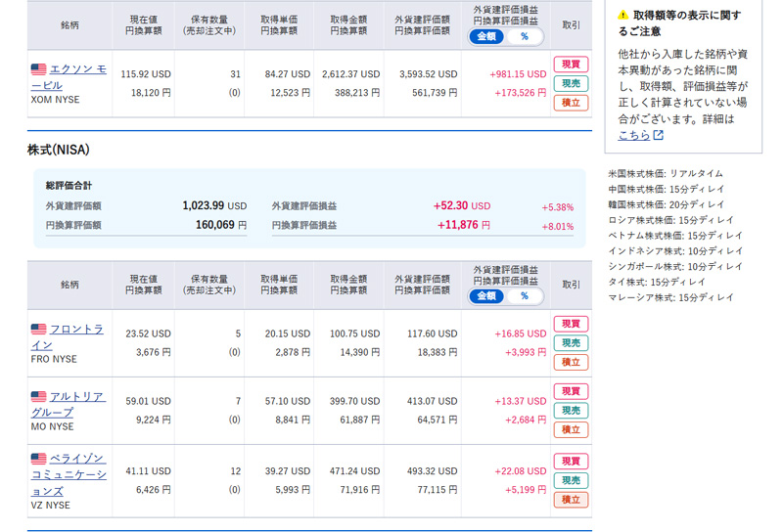
Task: Switch NISA table profit display to percent
Action: pyautogui.click(x=524, y=296)
